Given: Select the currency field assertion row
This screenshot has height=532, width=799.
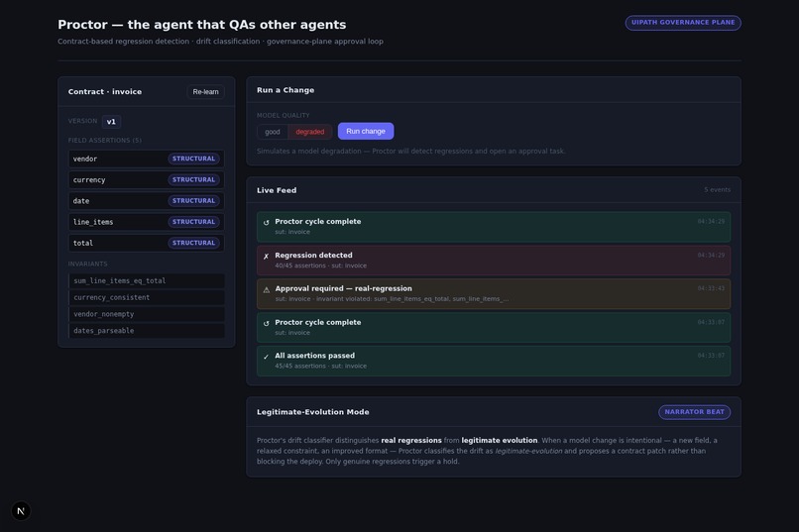Looking at the screenshot, I should (x=147, y=179).
